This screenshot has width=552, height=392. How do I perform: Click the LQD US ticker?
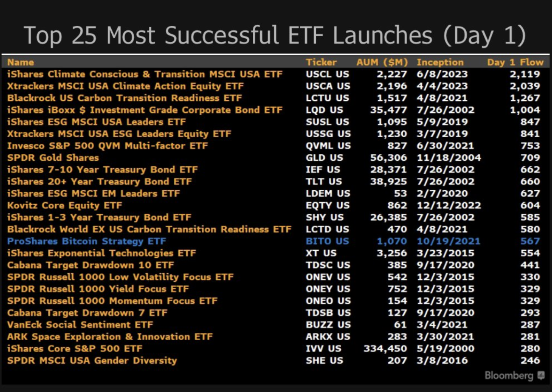(324, 110)
